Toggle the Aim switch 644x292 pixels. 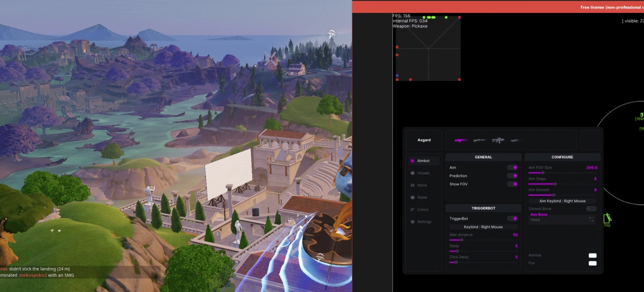pyautogui.click(x=513, y=168)
